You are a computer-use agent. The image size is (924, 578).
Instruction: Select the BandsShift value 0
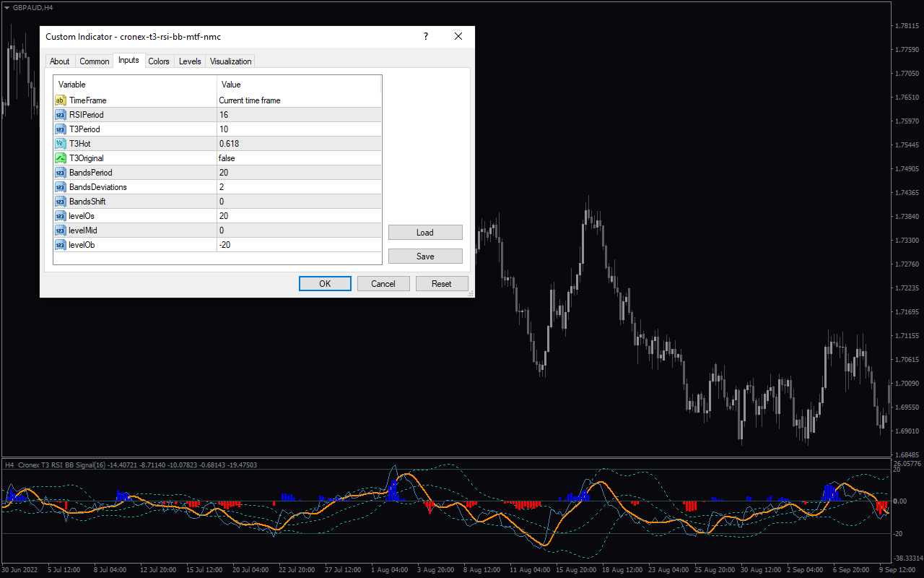point(222,202)
